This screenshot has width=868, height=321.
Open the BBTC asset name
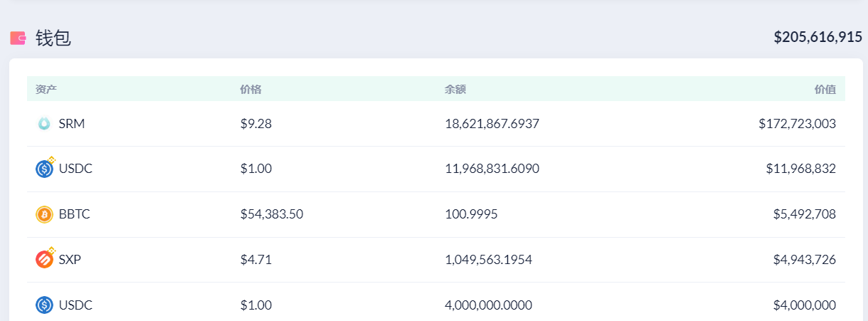[75, 214]
